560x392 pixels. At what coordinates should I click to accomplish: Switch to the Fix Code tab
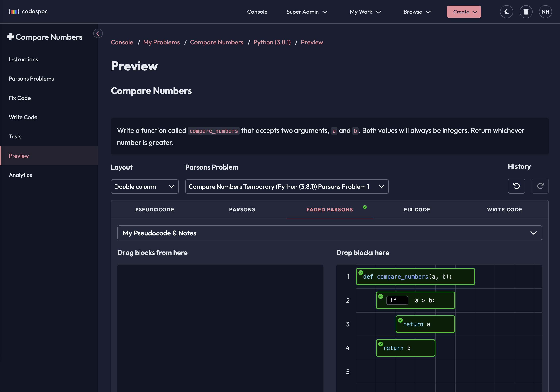tap(417, 210)
